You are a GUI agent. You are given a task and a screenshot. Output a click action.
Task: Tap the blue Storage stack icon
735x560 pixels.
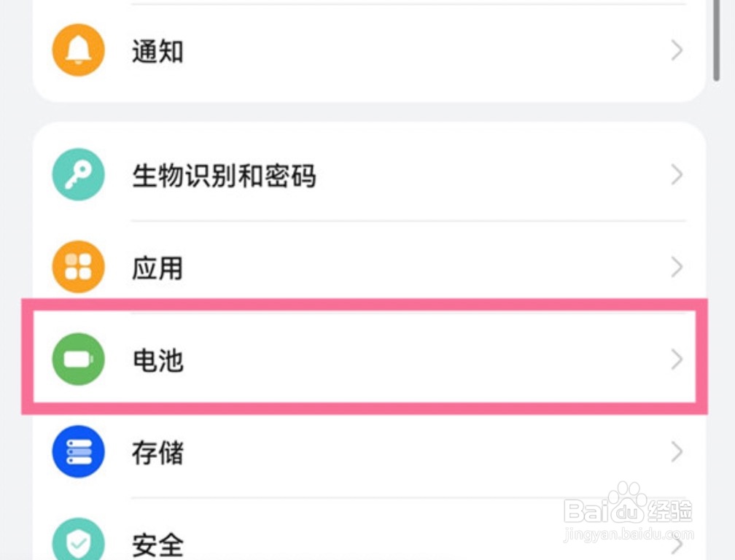[x=78, y=452]
